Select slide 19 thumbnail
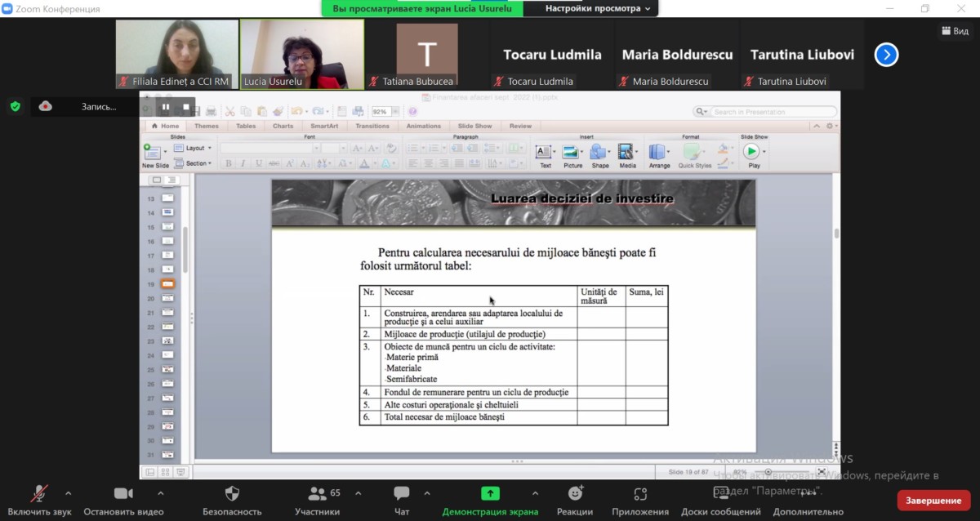 (x=167, y=284)
